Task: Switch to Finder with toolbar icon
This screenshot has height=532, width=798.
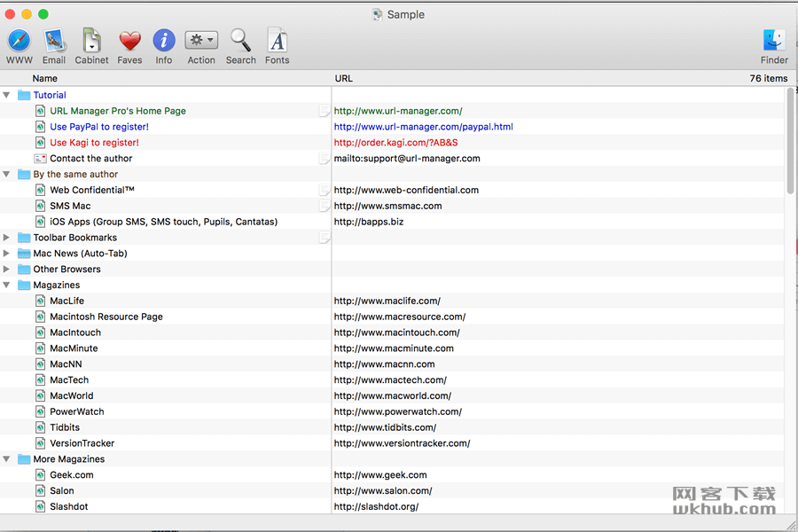Action: 774,40
